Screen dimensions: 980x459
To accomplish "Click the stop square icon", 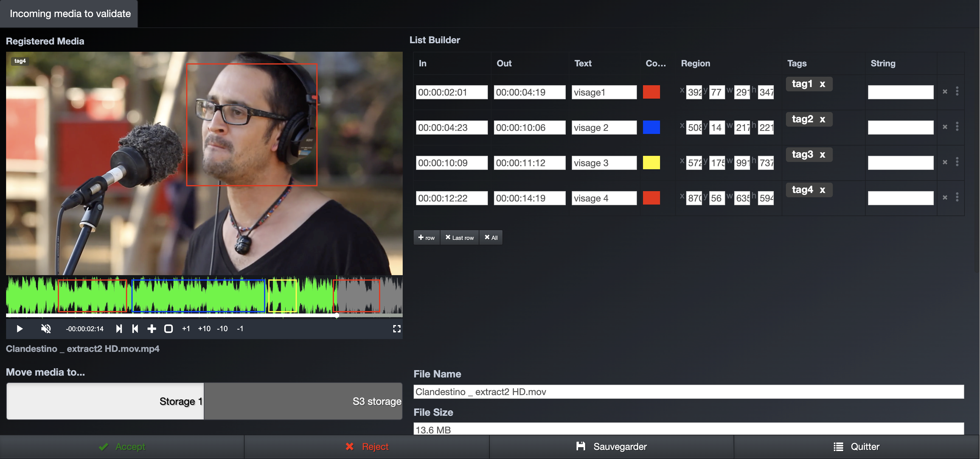I will (168, 328).
